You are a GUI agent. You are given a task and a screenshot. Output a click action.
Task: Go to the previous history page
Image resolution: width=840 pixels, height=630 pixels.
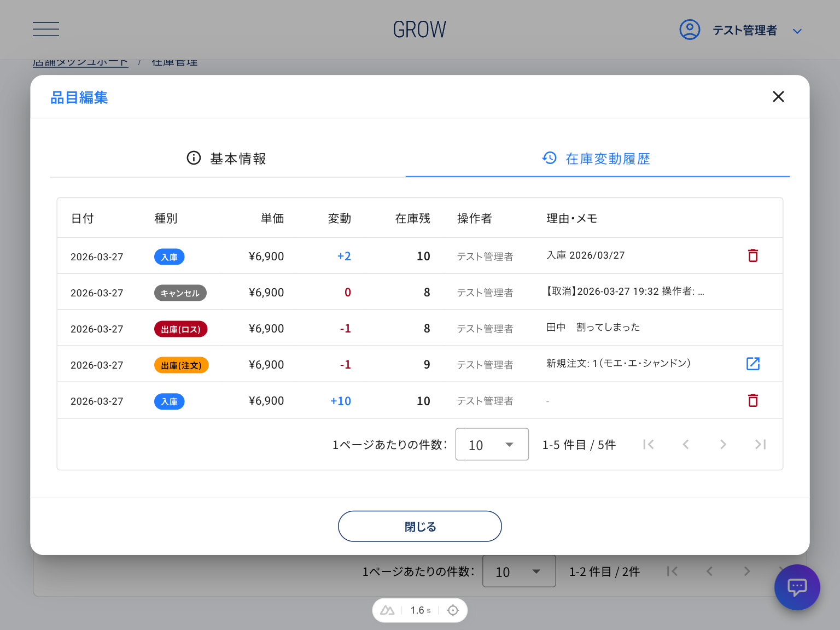point(686,445)
